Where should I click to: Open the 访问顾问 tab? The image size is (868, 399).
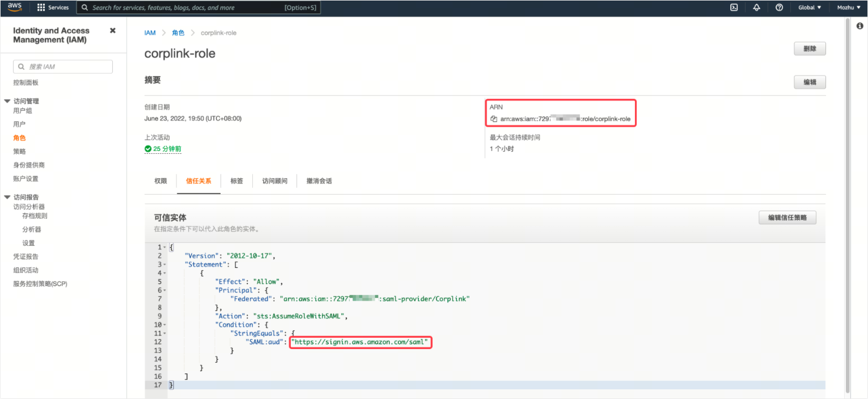click(x=274, y=181)
